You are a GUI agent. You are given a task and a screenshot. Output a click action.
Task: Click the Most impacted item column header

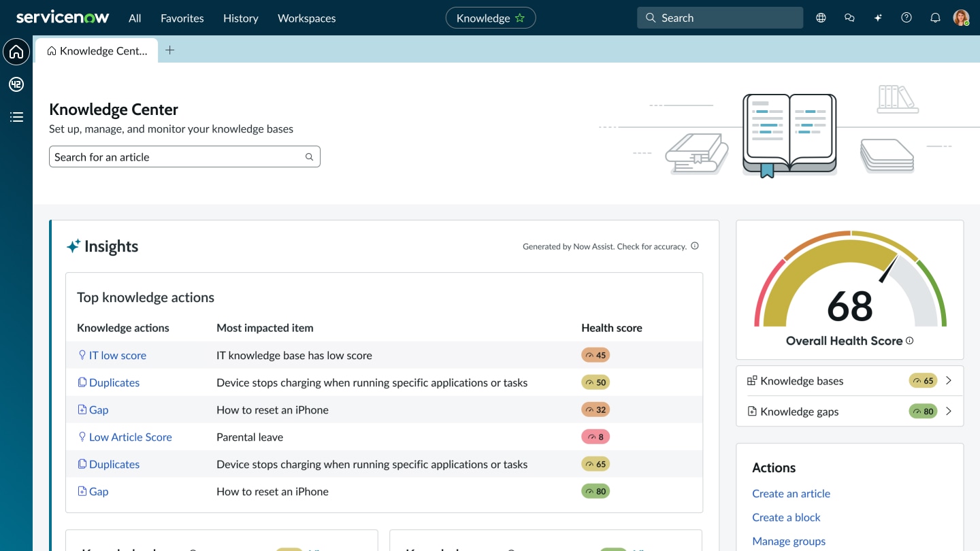click(265, 328)
